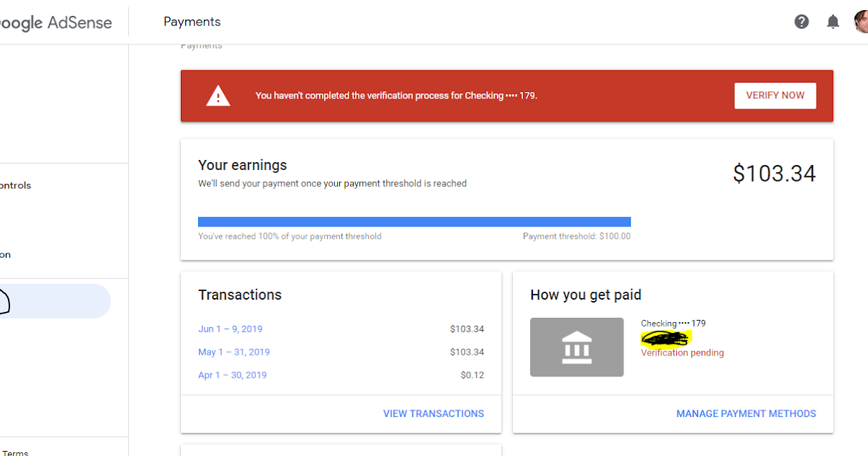Screen dimensions: 868x456
Task: Open the account profile avatar menu
Action: click(861, 22)
